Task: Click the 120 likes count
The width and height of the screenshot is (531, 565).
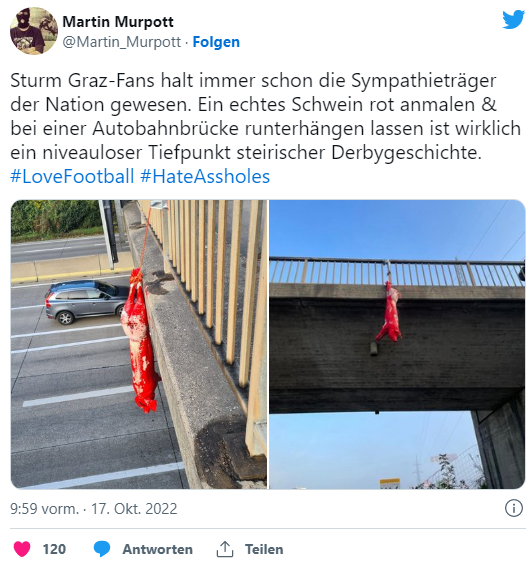Action: 54,550
